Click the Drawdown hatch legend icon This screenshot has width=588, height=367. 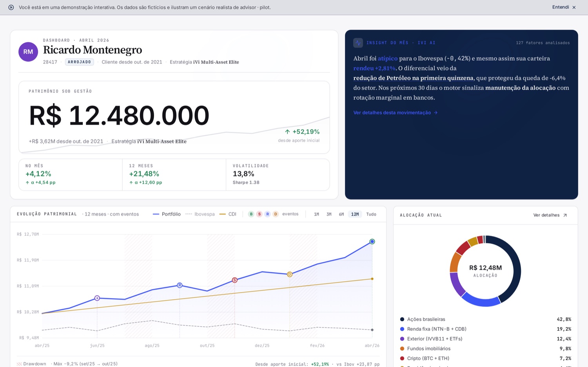tap(19, 364)
